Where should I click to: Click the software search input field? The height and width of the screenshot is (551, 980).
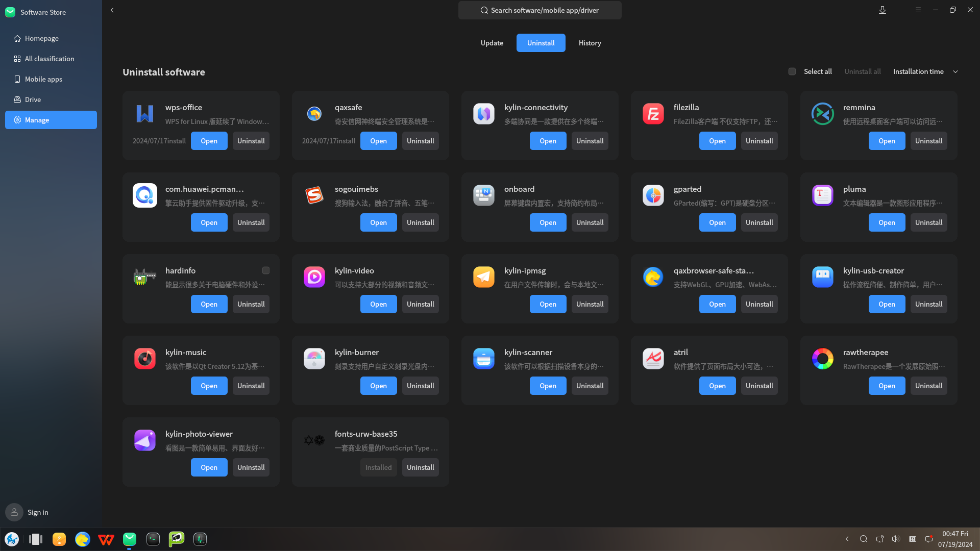pos(540,10)
